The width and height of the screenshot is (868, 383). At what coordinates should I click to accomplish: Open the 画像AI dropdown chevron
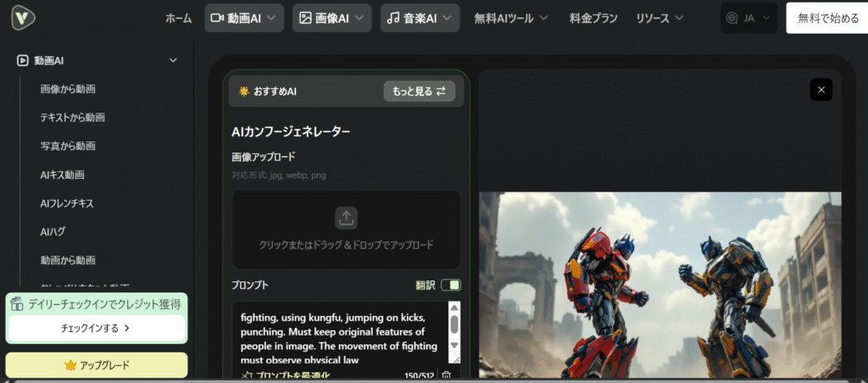pyautogui.click(x=359, y=18)
